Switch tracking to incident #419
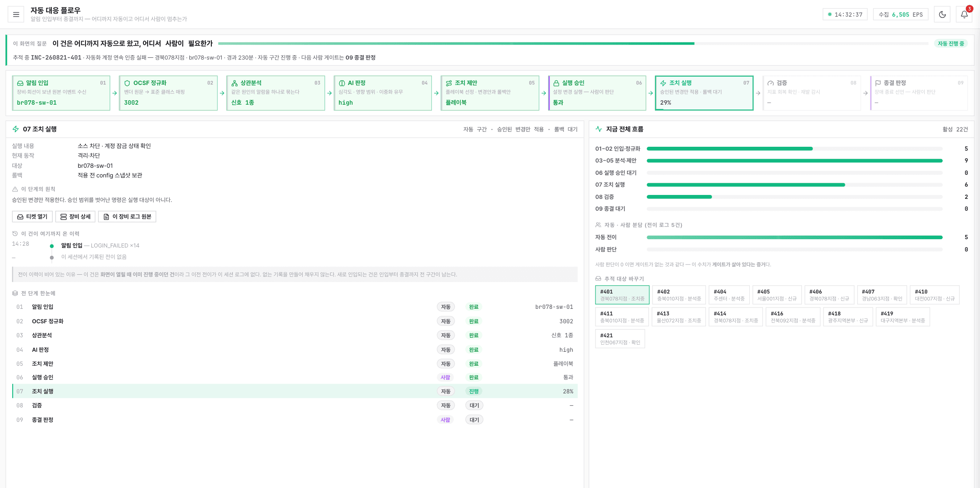Screen dimensions: 980x488 903,317
